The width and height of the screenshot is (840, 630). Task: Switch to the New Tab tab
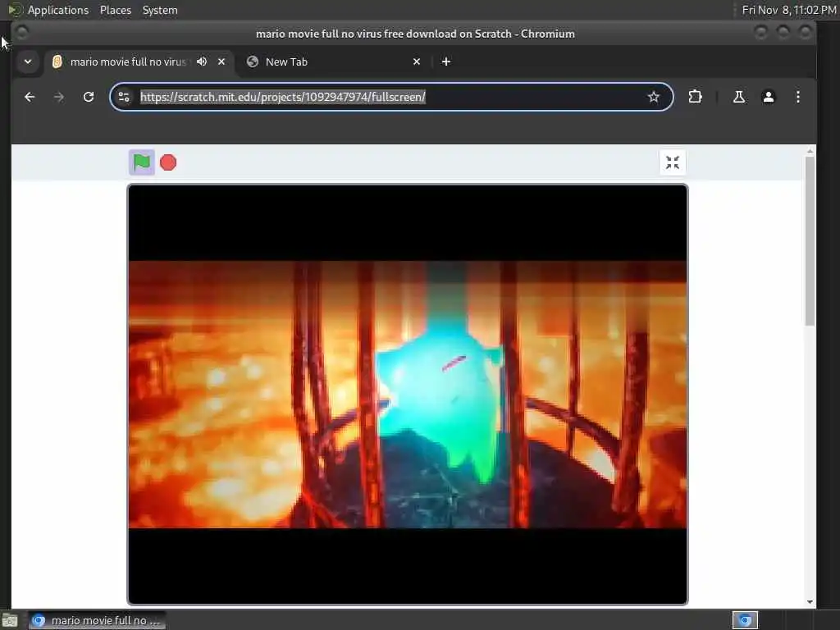[333, 62]
